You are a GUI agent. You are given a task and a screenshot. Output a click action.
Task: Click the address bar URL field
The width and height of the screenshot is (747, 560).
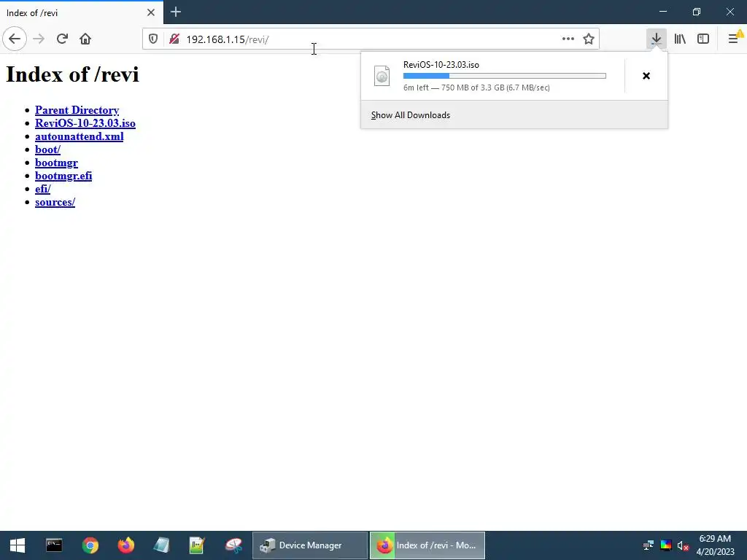coord(371,39)
